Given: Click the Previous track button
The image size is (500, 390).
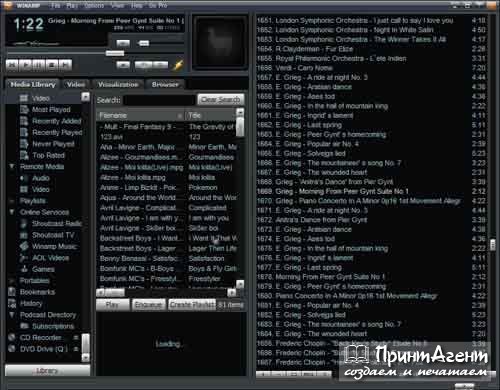Looking at the screenshot, I should [12, 64].
